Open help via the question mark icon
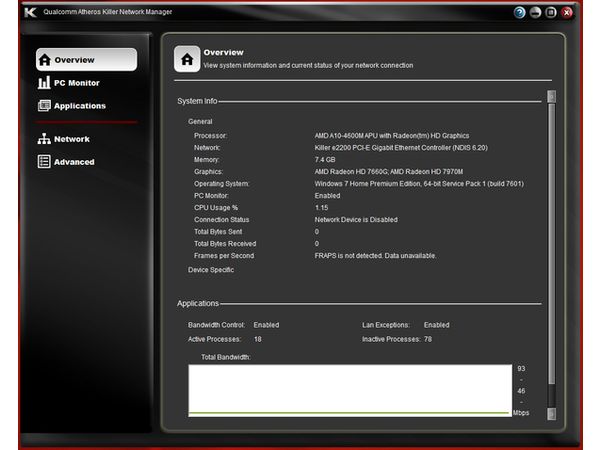 (519, 13)
